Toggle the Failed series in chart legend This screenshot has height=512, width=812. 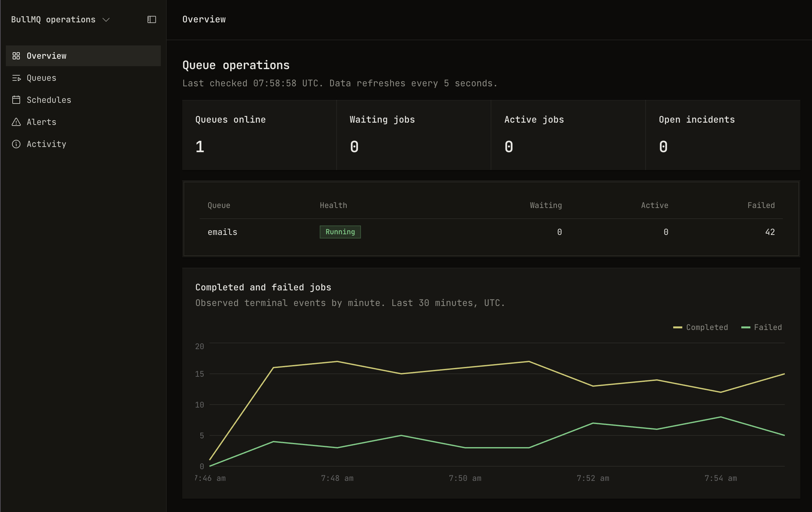761,327
